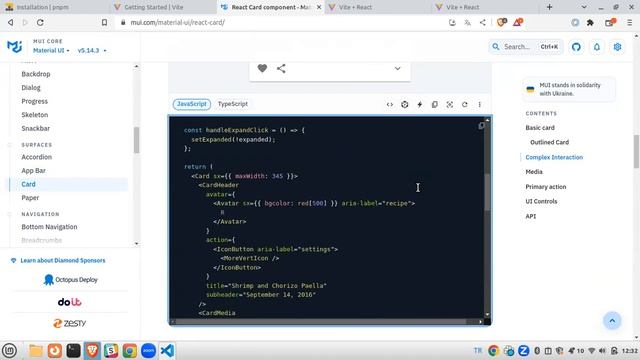640x360 pixels.
Task: Open a new browser tab
Action: 549,7
